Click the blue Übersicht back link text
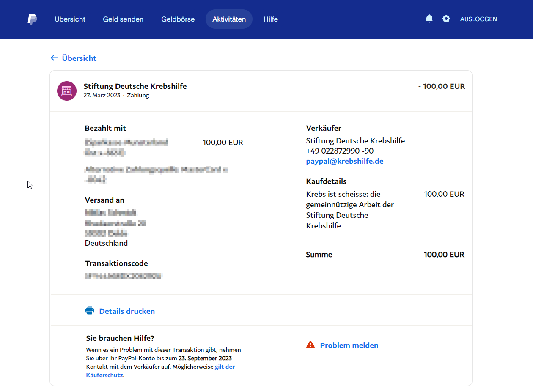This screenshot has height=392, width=533. pos(79,58)
